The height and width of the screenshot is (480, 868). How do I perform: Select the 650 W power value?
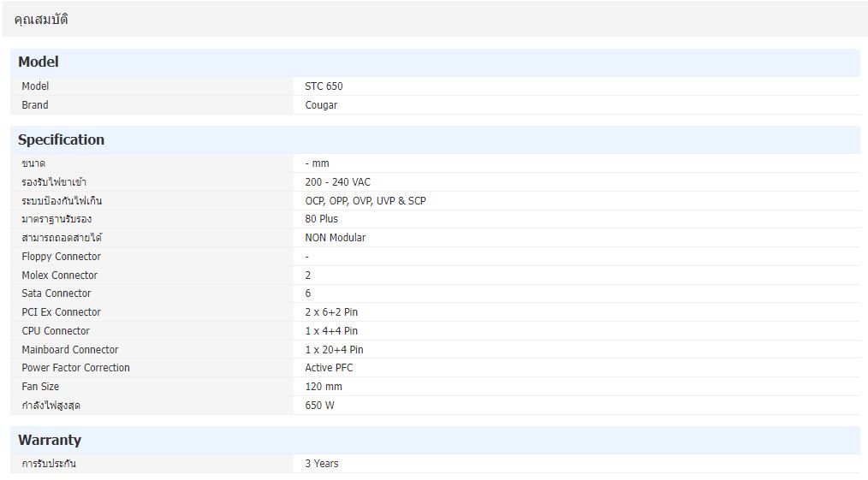[319, 406]
